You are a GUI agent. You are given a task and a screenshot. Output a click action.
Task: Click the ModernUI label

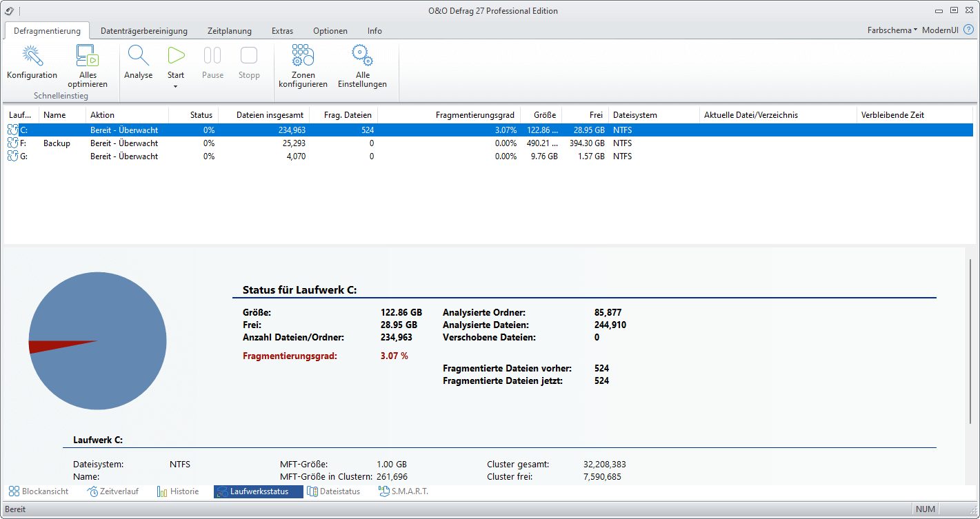pos(940,30)
